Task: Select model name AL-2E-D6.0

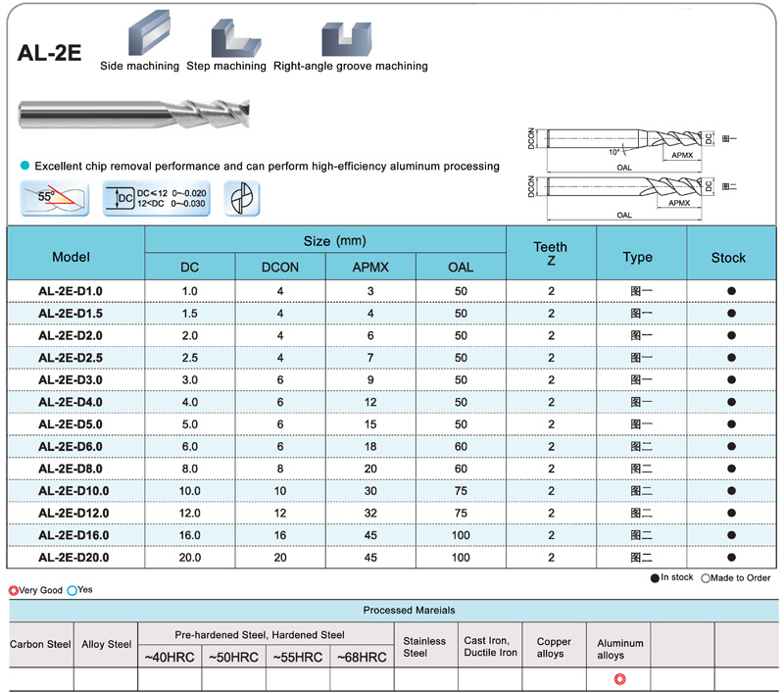Action: coord(71,447)
